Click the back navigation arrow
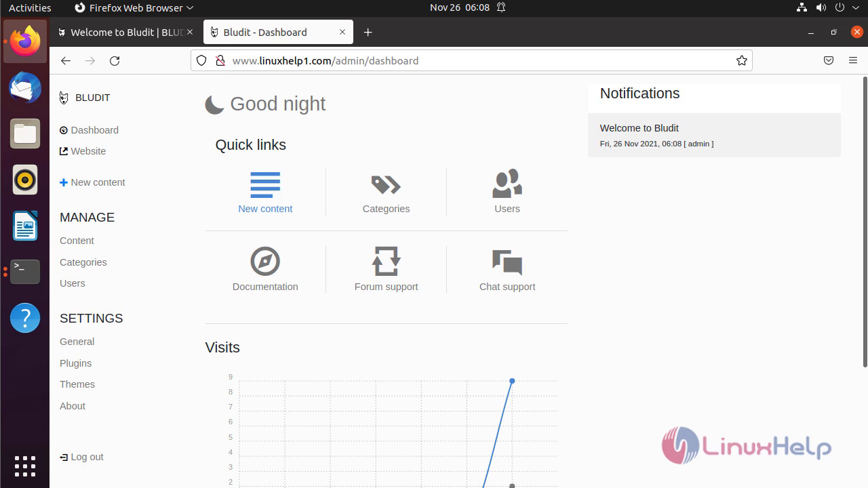 [x=66, y=60]
